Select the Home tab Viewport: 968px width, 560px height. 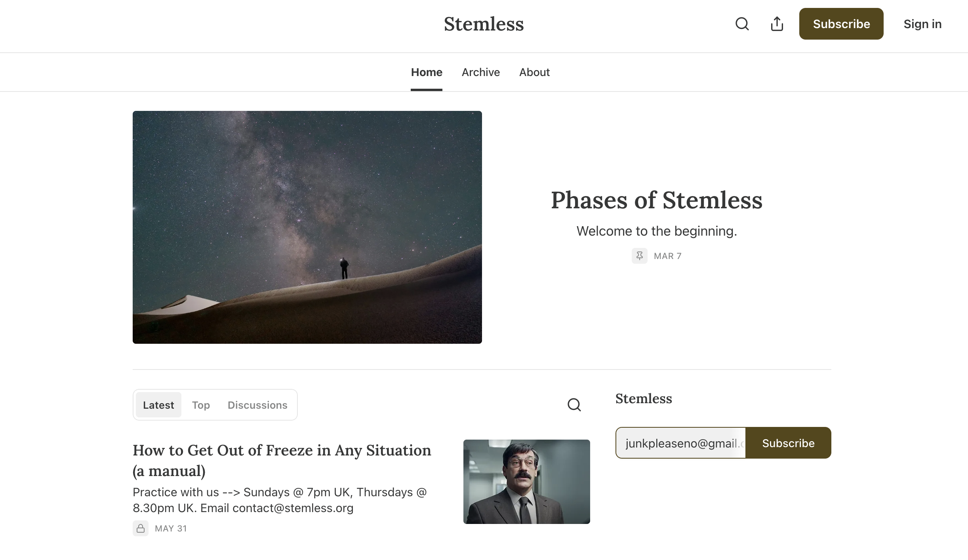(x=427, y=72)
